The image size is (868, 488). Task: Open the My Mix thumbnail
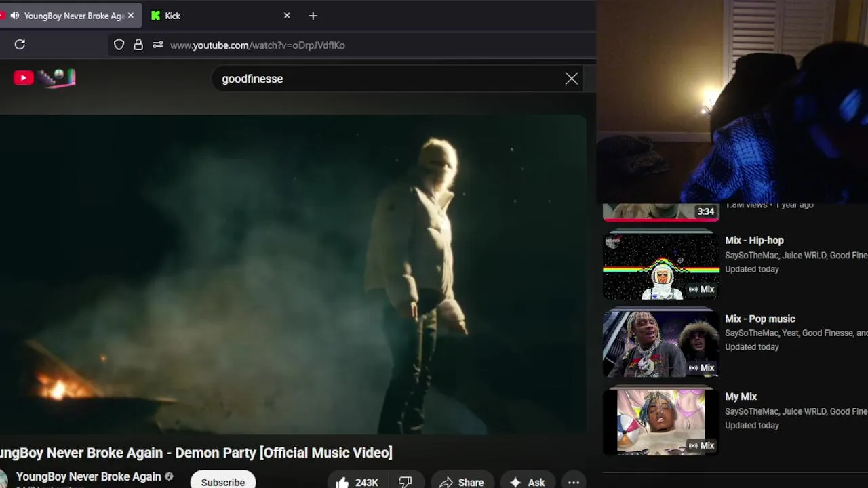click(x=661, y=422)
